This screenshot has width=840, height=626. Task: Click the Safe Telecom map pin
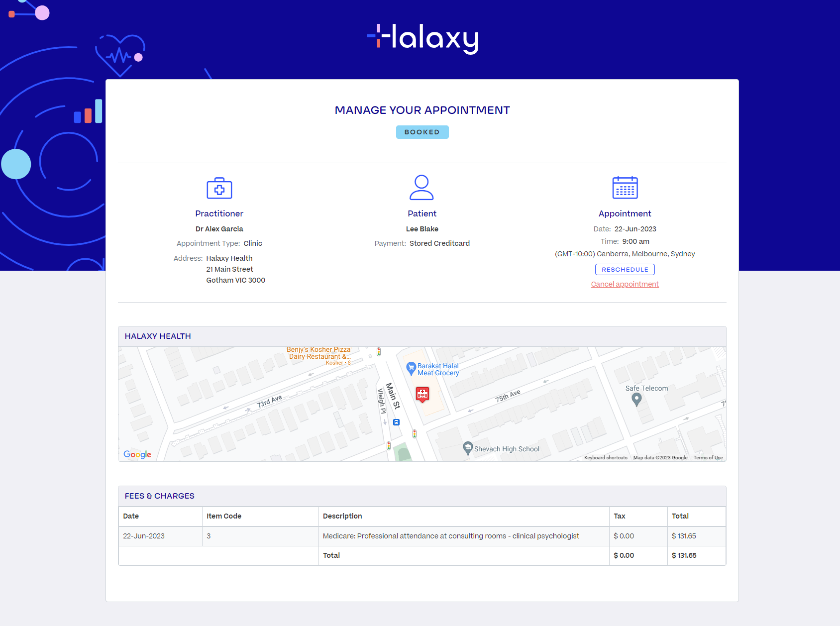tap(636, 399)
